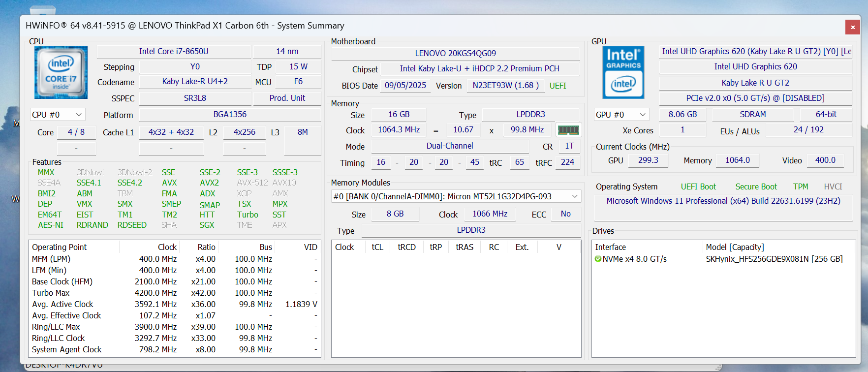The height and width of the screenshot is (372, 868).
Task: Open the GPU #0 selector dropdown
Action: click(621, 115)
